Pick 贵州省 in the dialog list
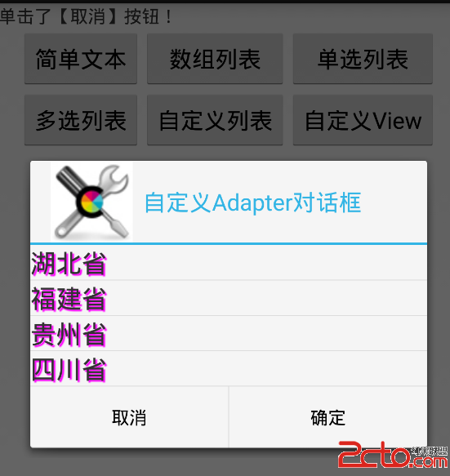 coord(229,333)
